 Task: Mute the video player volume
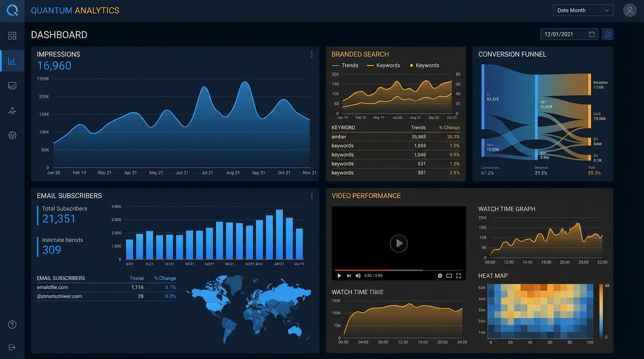[358, 275]
